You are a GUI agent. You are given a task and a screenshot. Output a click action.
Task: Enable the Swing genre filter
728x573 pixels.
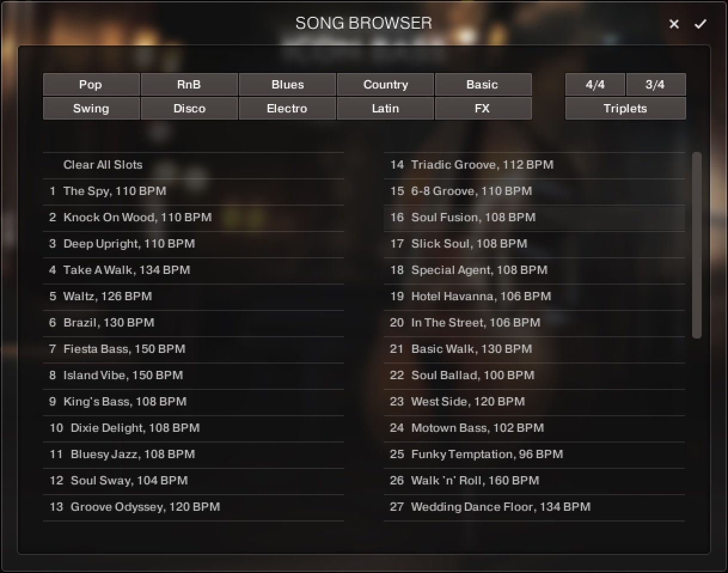tap(91, 108)
